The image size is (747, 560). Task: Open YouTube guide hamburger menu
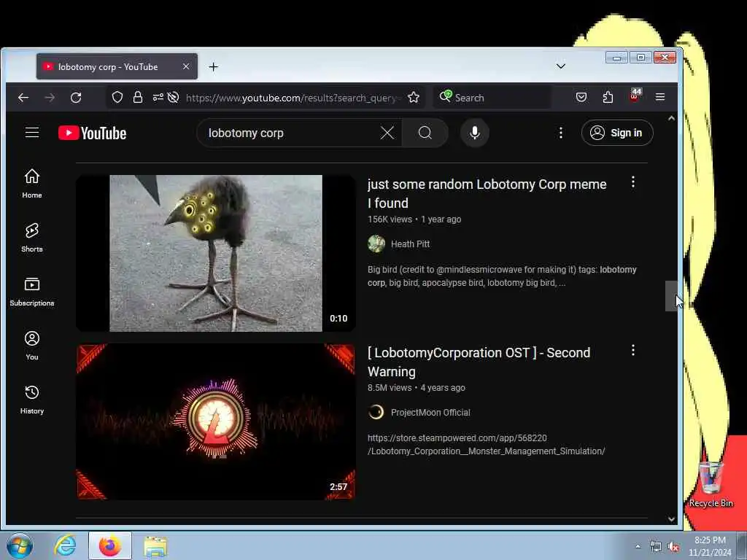coord(32,133)
